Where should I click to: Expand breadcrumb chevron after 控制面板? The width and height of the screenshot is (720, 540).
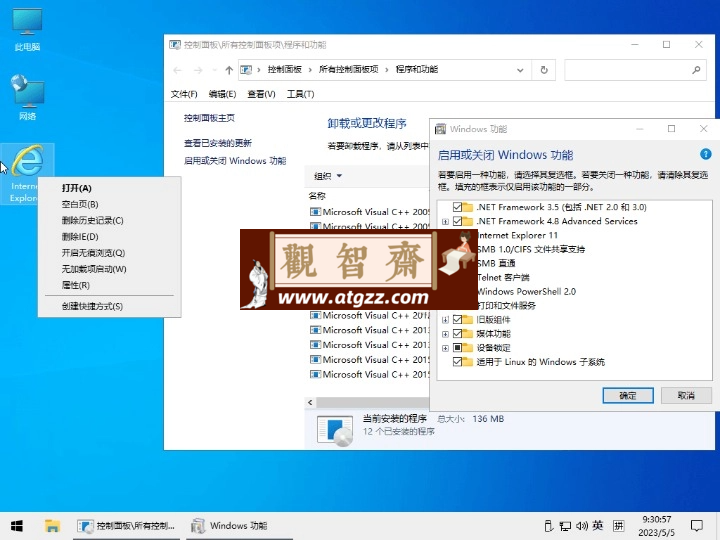click(x=310, y=70)
